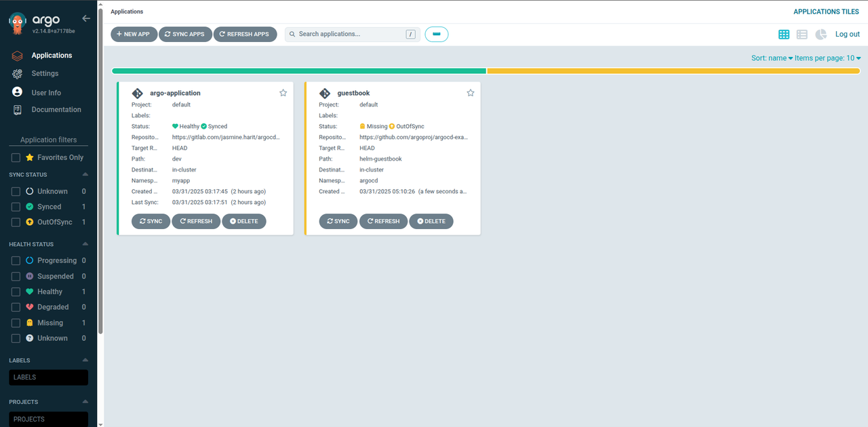The image size is (868, 427).
Task: Click Healthy heart icon on argo-application card
Action: 175,126
